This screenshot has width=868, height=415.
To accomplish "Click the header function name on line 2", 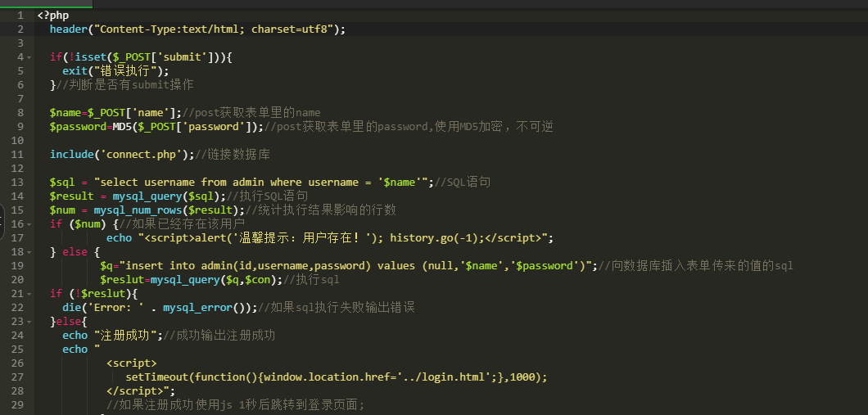I will coord(69,29).
